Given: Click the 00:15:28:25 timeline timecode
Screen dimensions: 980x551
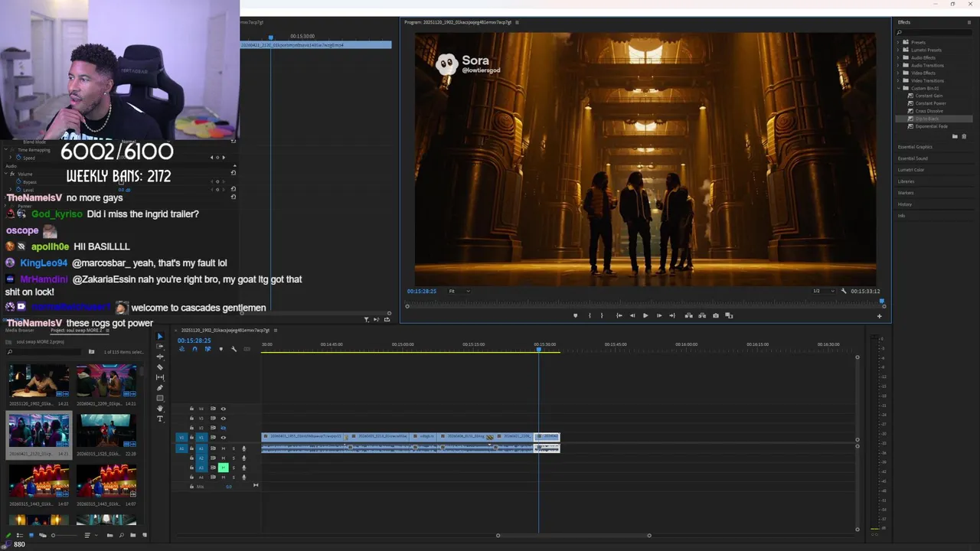Looking at the screenshot, I should 194,341.
